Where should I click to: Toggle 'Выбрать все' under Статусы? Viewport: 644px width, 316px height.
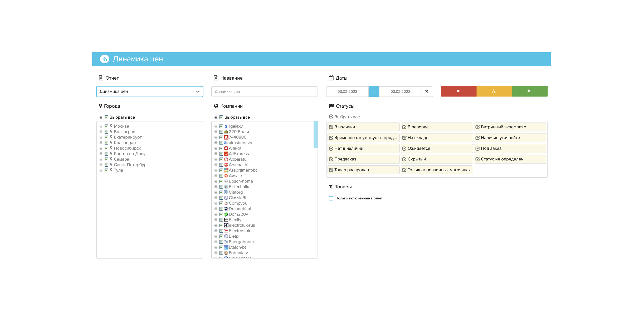tap(344, 117)
